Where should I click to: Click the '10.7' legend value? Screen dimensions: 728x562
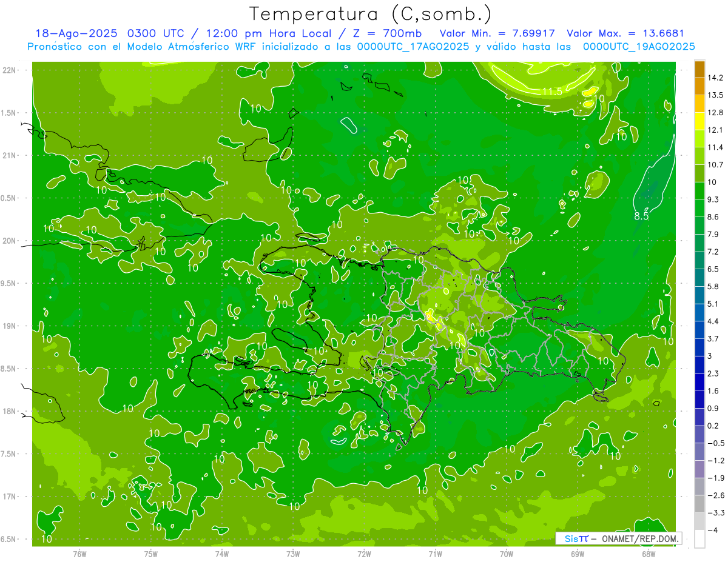click(x=715, y=165)
